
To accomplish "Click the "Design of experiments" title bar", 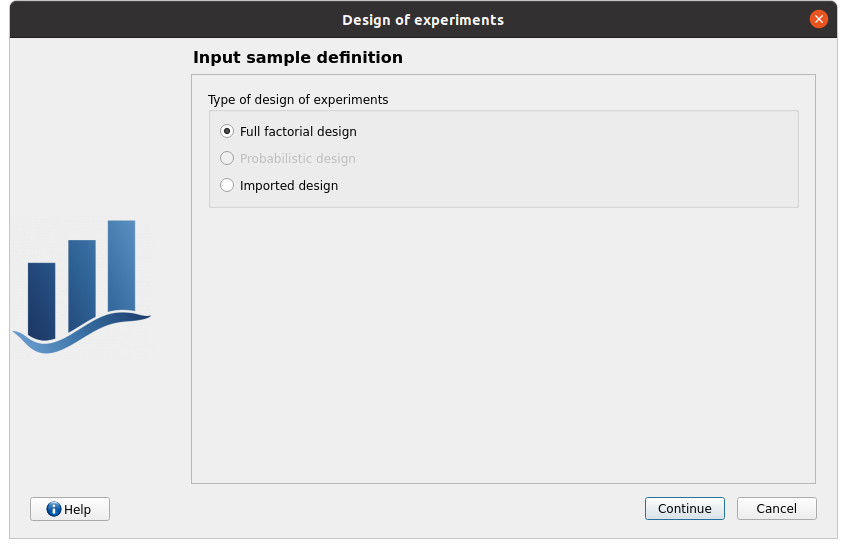I will pyautogui.click(x=423, y=20).
